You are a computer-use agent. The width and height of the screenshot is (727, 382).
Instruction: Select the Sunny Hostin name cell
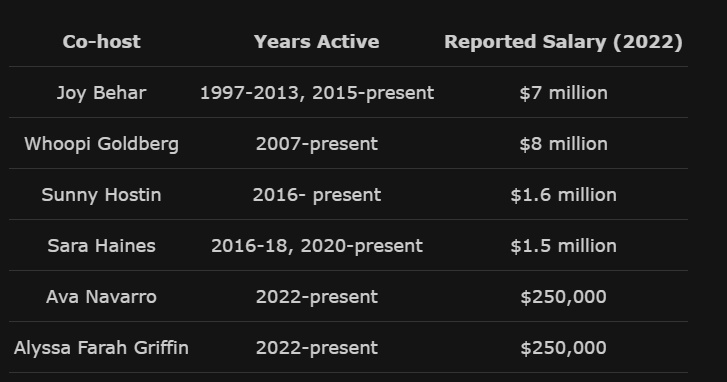coord(101,195)
